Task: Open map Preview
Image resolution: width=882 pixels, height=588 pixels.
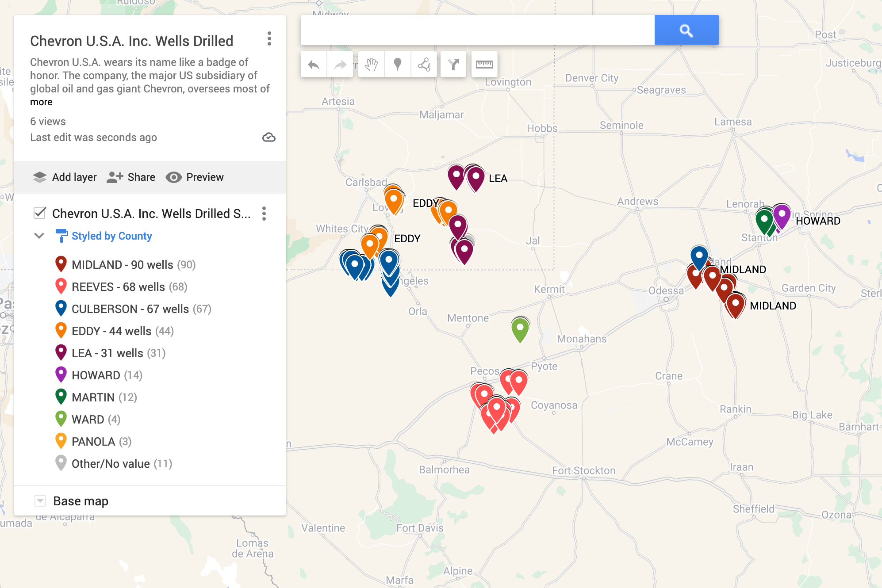Action: pyautogui.click(x=195, y=177)
